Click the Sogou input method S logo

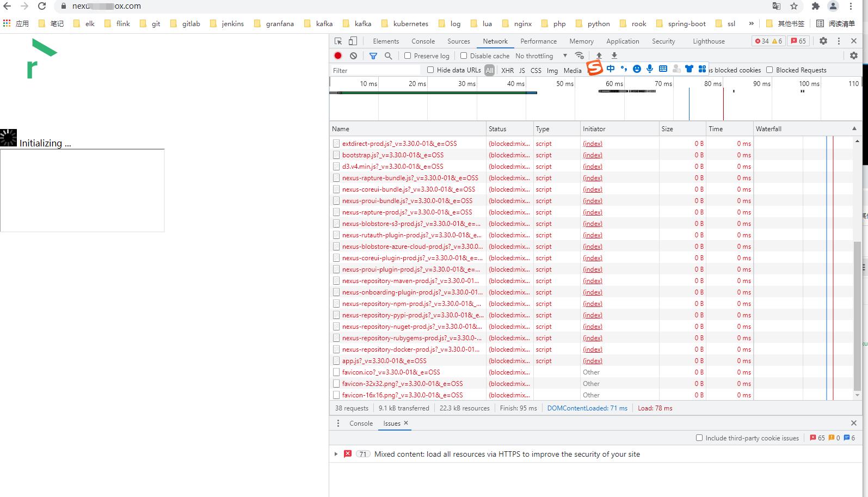pos(595,68)
